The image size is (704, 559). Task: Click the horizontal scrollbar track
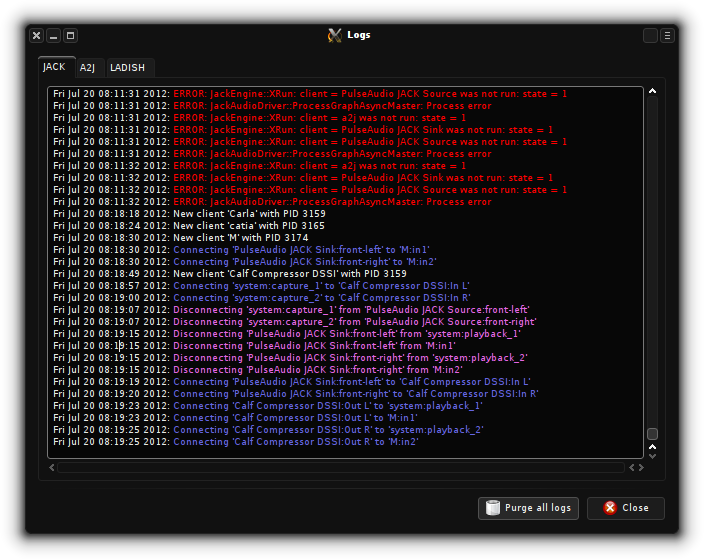coord(340,467)
